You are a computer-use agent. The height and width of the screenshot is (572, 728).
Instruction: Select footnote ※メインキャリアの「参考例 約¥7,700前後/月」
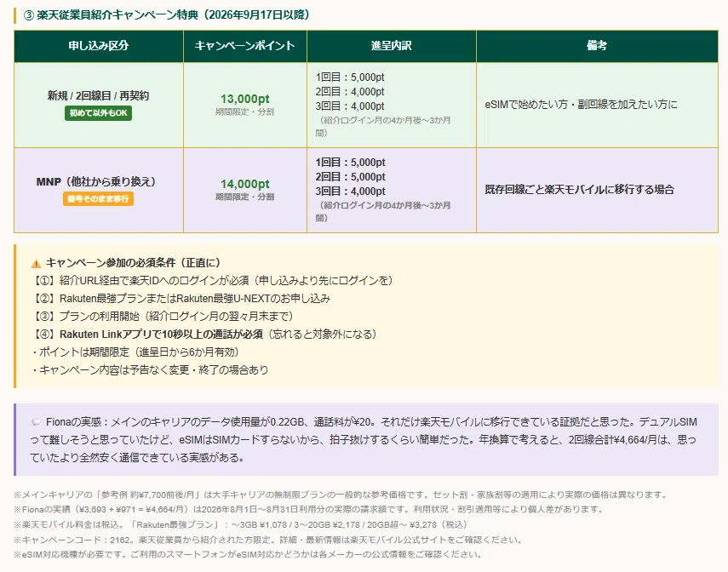pos(341,495)
